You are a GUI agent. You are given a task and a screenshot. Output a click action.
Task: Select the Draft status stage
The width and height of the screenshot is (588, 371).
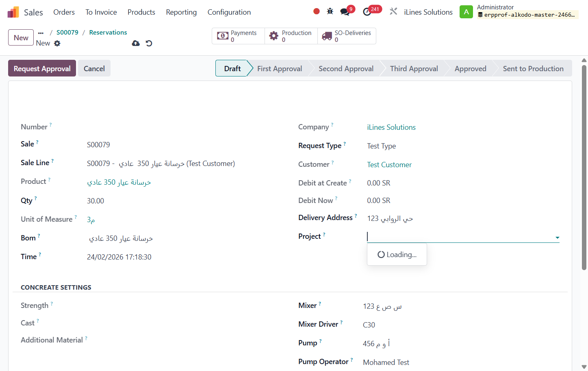point(232,68)
